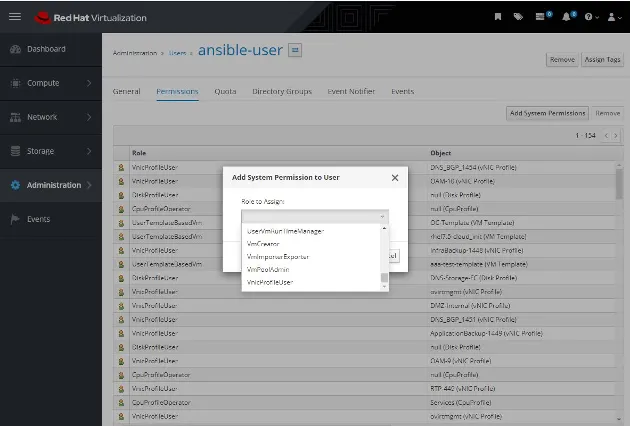Click the Dashboard sidebar icon
Viewport: 630px width, 426px height.
(15, 49)
